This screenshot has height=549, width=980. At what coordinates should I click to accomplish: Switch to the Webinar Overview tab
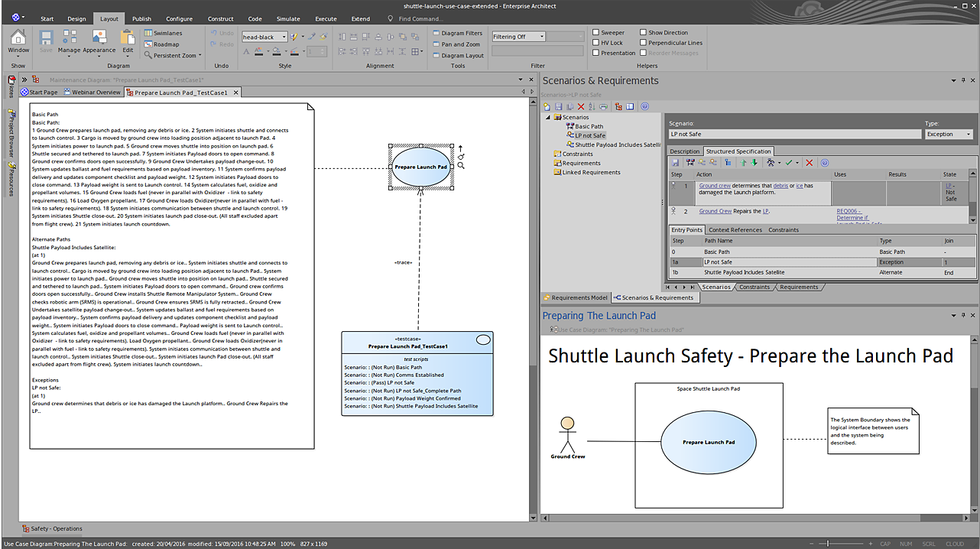(x=93, y=93)
